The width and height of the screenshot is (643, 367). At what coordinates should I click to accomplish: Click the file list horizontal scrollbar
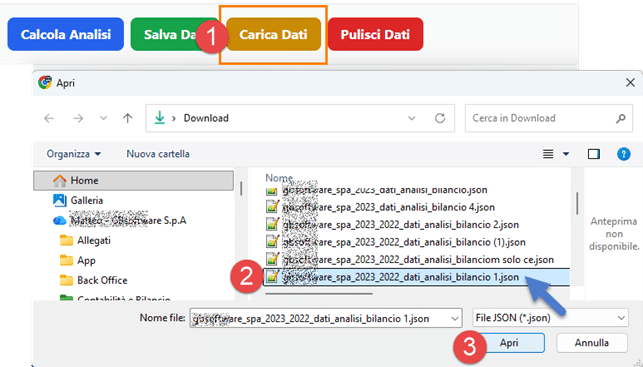[319, 294]
